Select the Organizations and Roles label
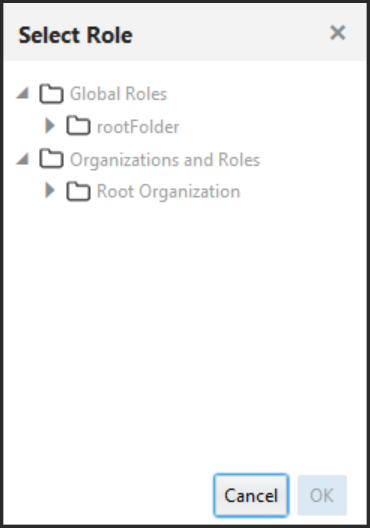The image size is (370, 528). [x=165, y=160]
